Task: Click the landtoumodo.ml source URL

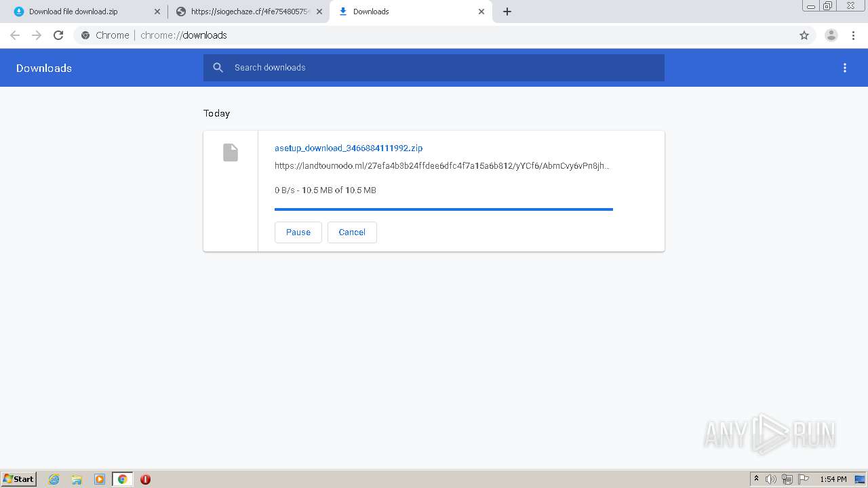Action: (x=442, y=165)
